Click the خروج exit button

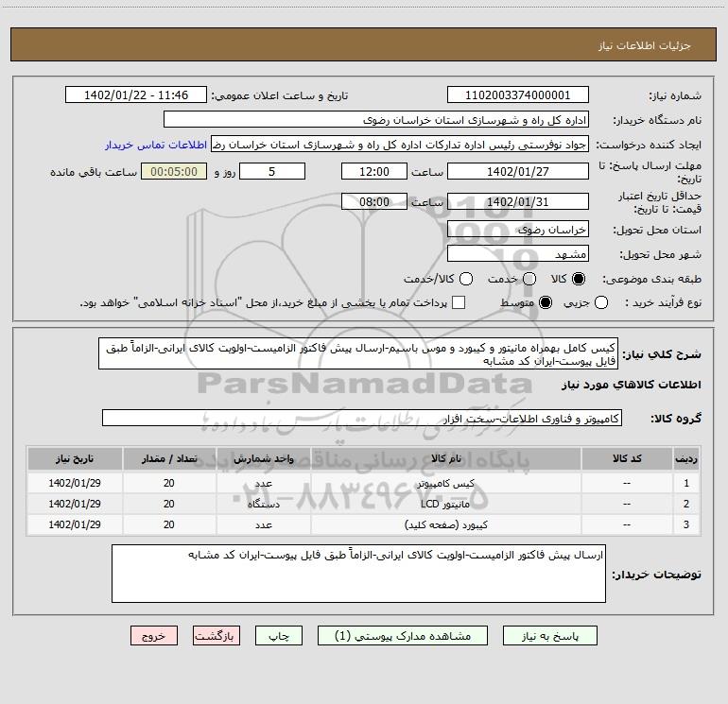tap(154, 636)
